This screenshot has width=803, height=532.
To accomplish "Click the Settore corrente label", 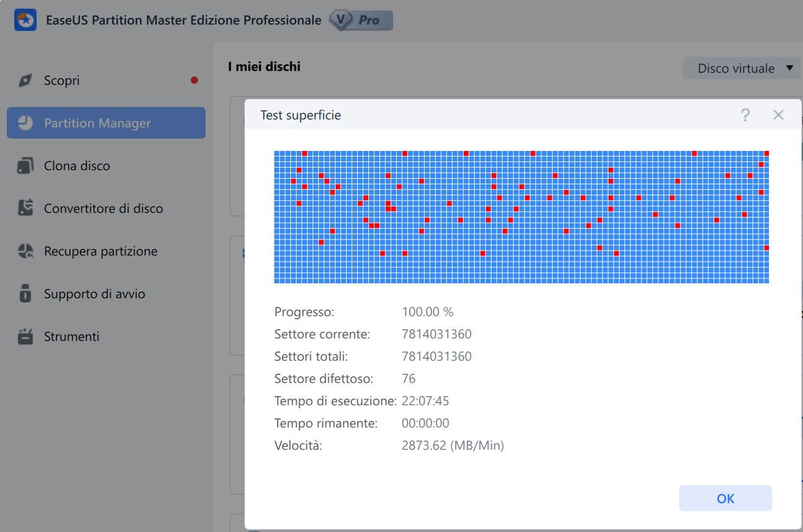I will pyautogui.click(x=322, y=334).
